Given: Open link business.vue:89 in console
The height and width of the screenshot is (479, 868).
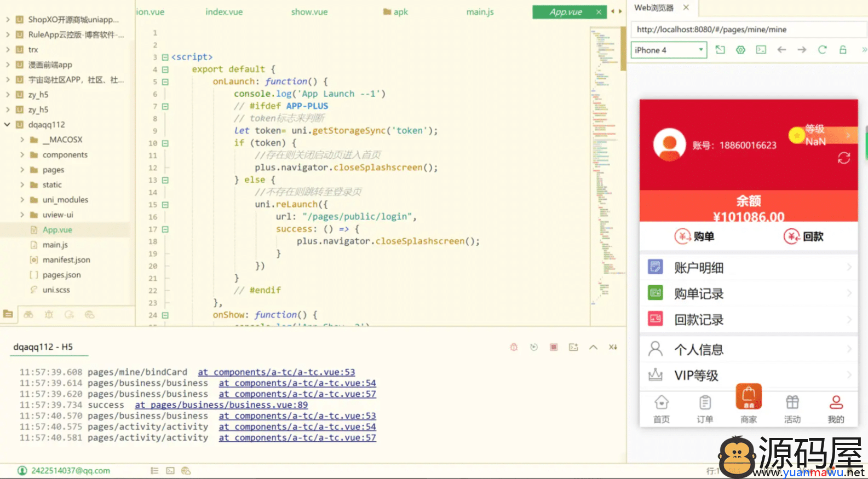Looking at the screenshot, I should coord(221,405).
